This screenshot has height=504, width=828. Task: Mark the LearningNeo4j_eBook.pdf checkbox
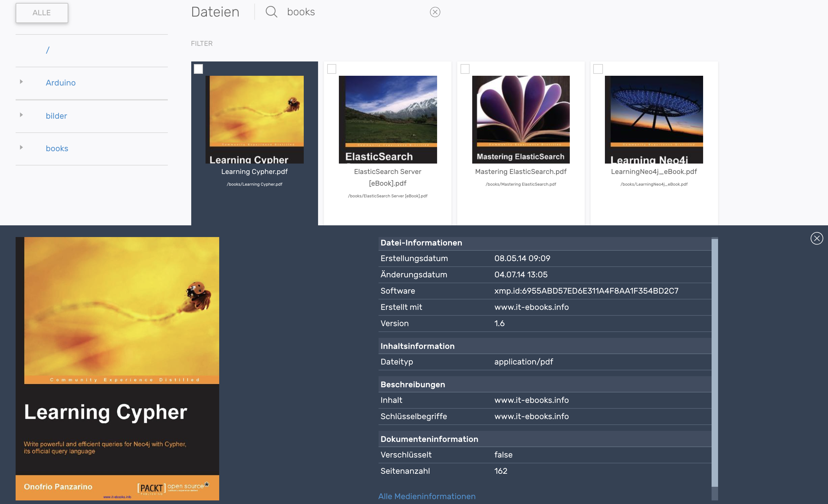598,69
